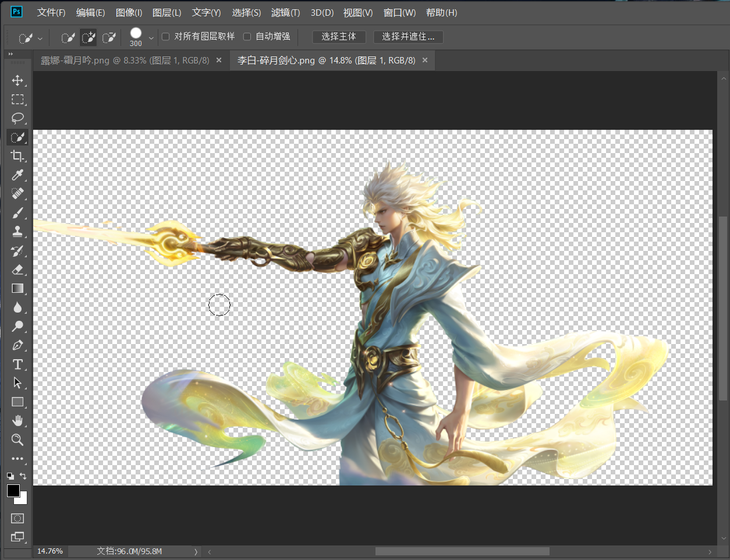Open the 窗口(W) menu
730x560 pixels.
(x=399, y=12)
